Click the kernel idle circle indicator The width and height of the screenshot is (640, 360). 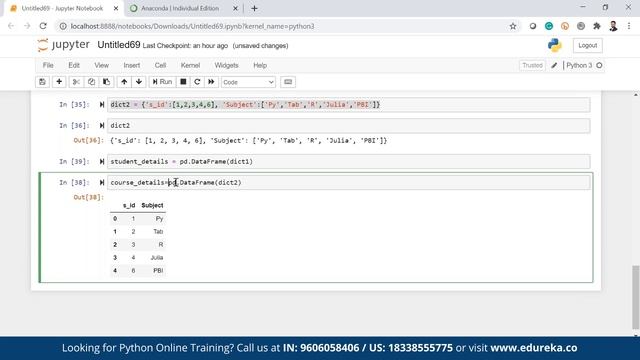coord(599,65)
